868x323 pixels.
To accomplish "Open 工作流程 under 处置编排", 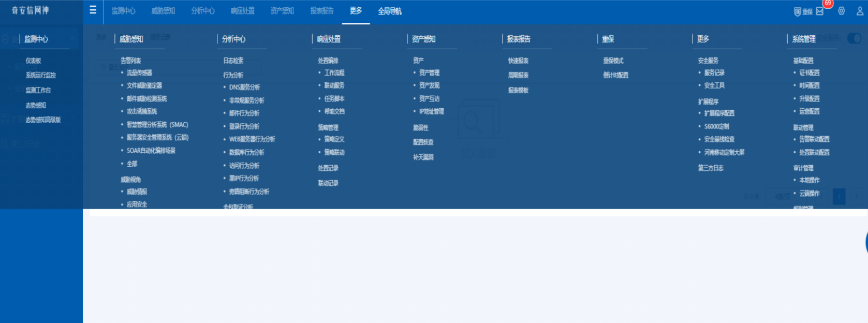I will [334, 73].
